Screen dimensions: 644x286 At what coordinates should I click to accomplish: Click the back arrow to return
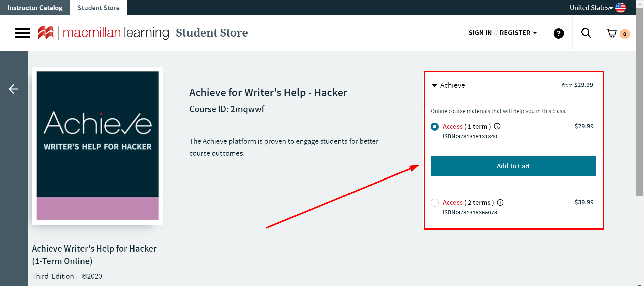pyautogui.click(x=13, y=89)
